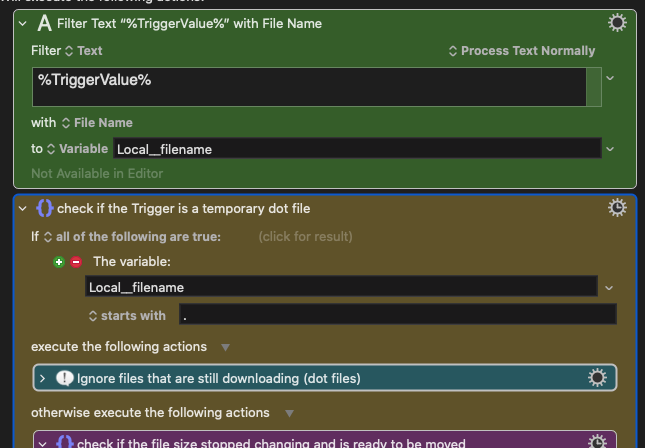
Task: Click the comment exclamation icon
Action: (65, 378)
